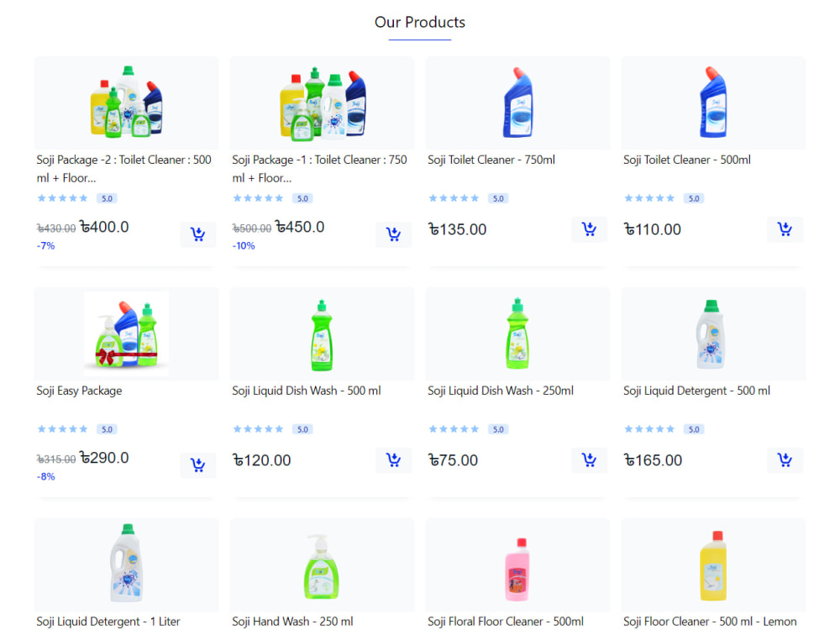
Task: Open Soji Easy Package gift bundle image
Action: point(127,333)
